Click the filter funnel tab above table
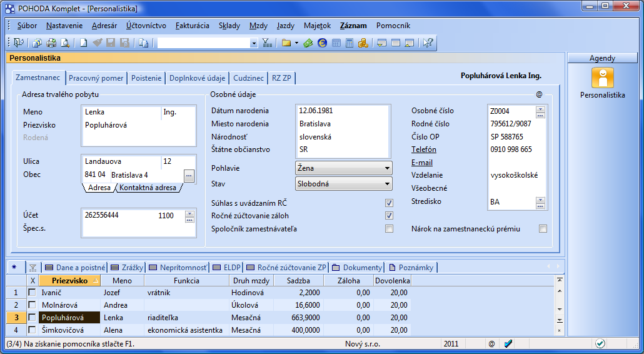This screenshot has height=354, width=644. coord(33,268)
